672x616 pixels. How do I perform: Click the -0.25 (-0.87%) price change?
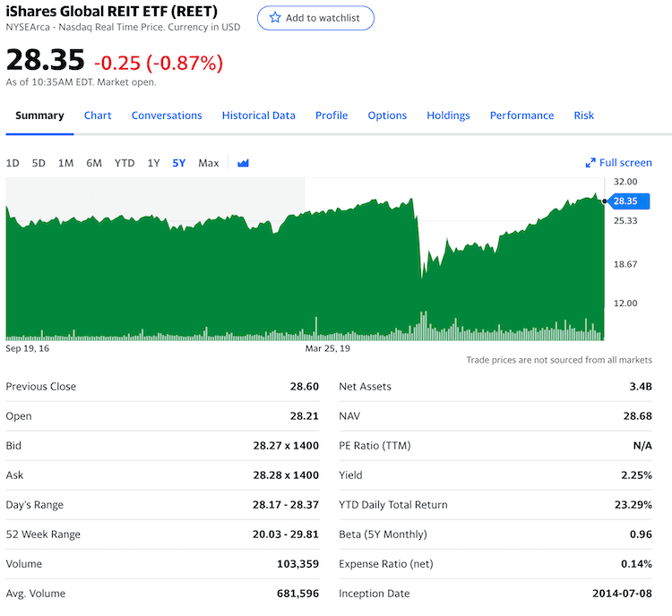[159, 63]
